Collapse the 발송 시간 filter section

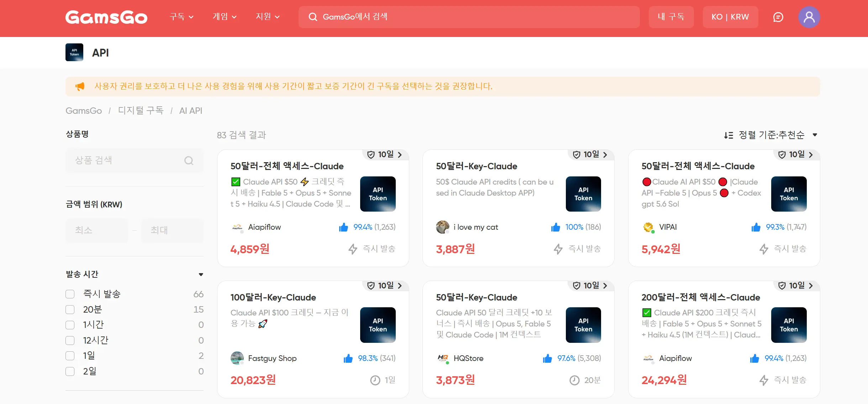click(201, 275)
